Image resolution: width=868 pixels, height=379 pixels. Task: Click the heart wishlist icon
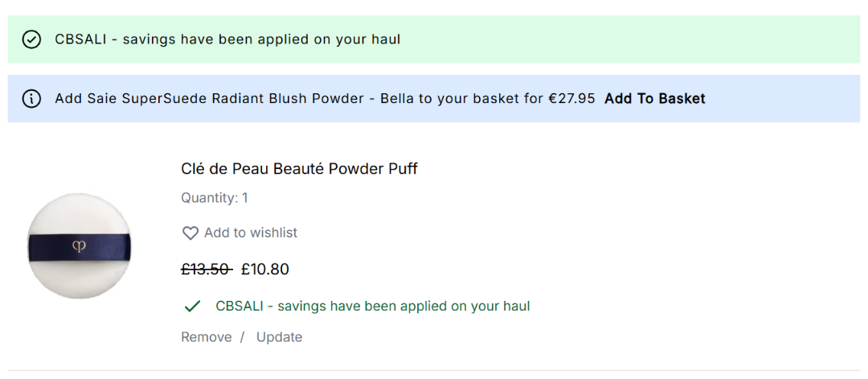pyautogui.click(x=190, y=233)
